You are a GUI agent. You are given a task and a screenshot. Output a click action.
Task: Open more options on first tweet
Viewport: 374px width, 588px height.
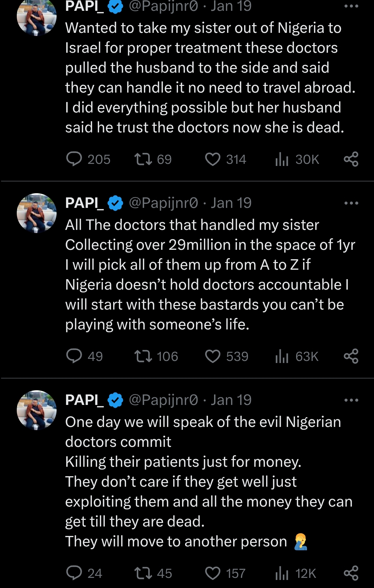point(351,6)
